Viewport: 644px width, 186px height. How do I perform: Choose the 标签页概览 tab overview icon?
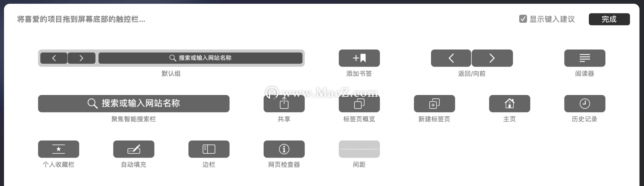359,104
